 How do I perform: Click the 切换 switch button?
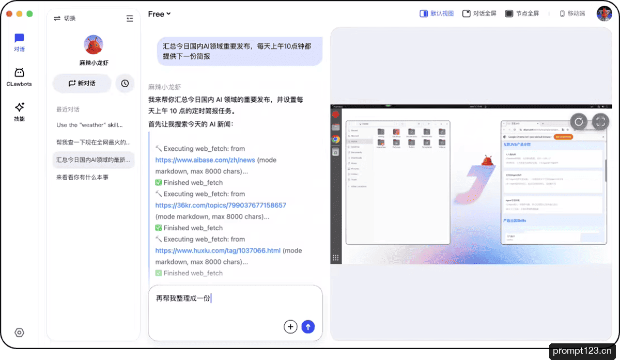coord(65,18)
